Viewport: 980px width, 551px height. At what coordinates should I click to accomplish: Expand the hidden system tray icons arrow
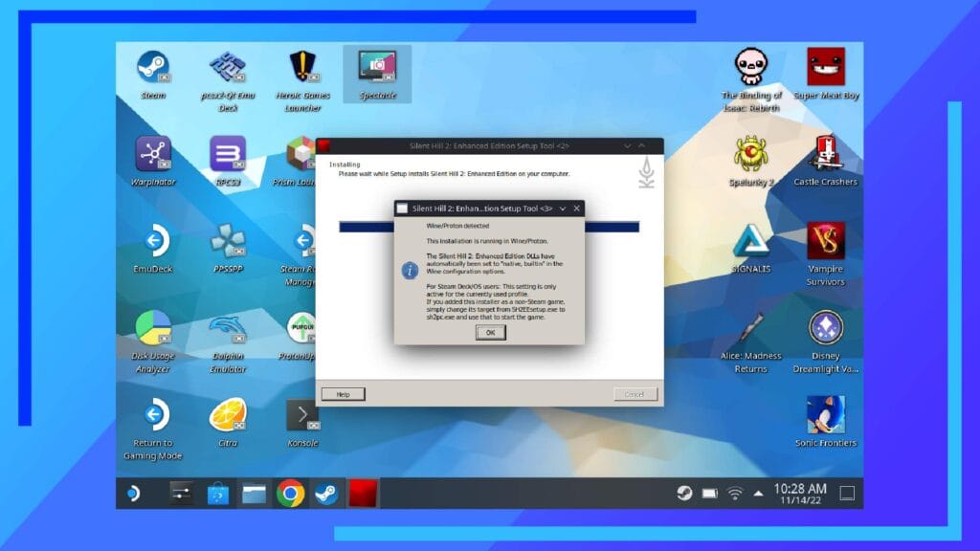click(x=758, y=494)
